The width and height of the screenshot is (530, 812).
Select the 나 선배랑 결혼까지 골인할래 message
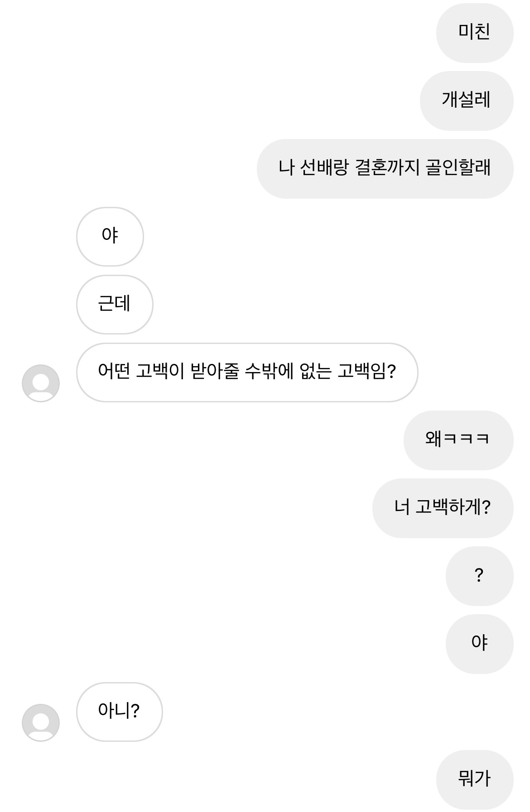tap(385, 168)
